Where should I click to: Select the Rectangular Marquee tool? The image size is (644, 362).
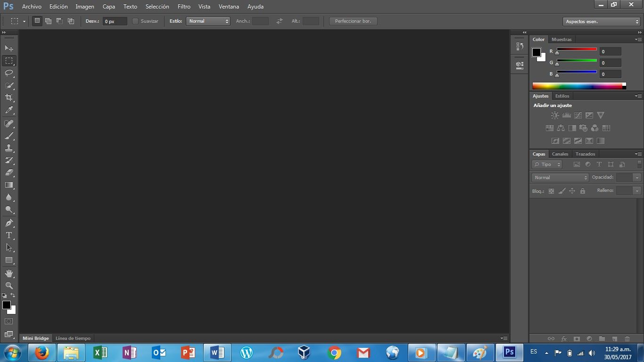point(9,61)
